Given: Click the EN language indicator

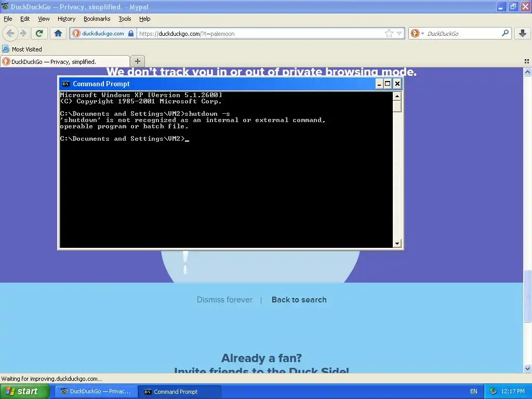Looking at the screenshot, I should tap(474, 392).
